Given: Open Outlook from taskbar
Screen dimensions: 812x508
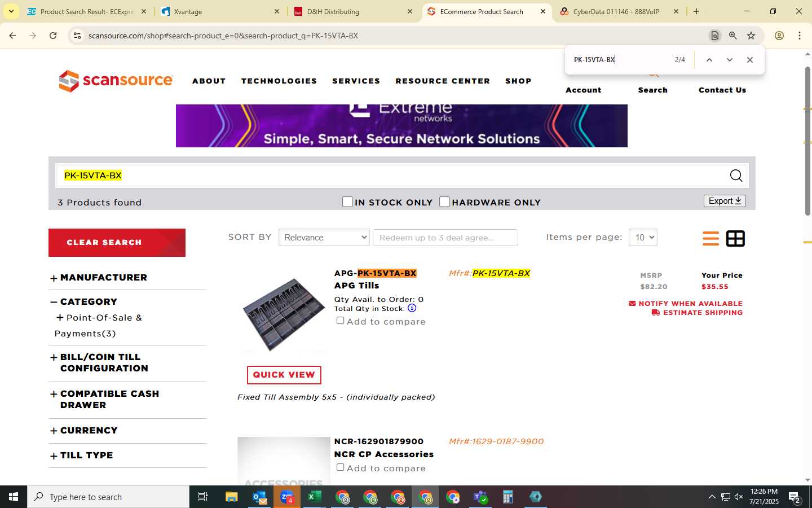Looking at the screenshot, I should pos(259,497).
